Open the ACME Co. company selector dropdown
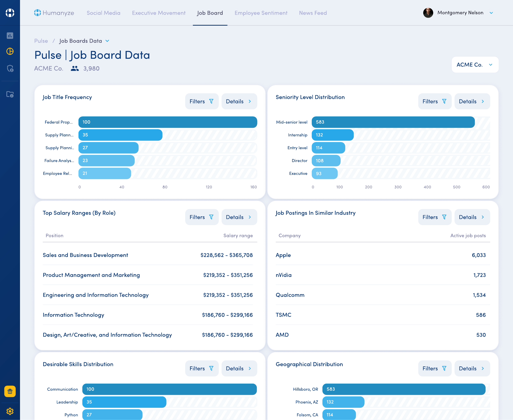 [x=475, y=65]
